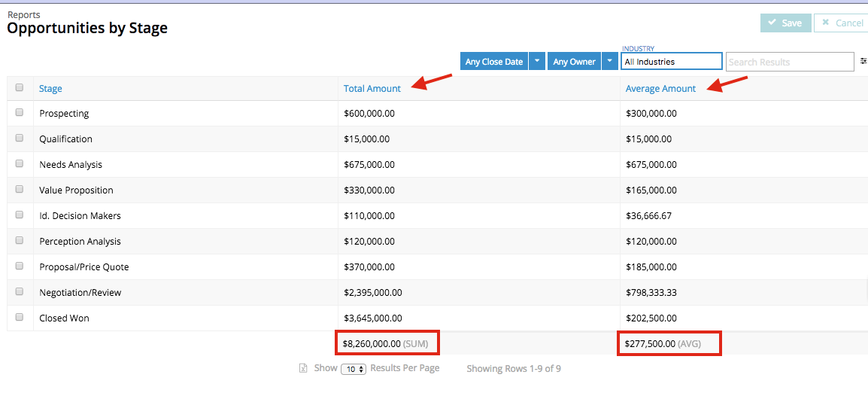The width and height of the screenshot is (868, 402).
Task: Click the Any Close Date filter button
Action: point(493,62)
